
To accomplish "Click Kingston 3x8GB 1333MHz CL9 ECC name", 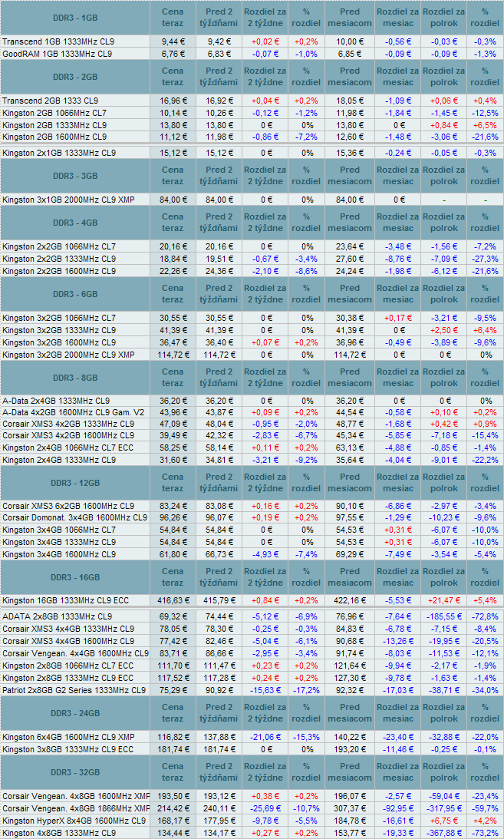I will point(68,749).
